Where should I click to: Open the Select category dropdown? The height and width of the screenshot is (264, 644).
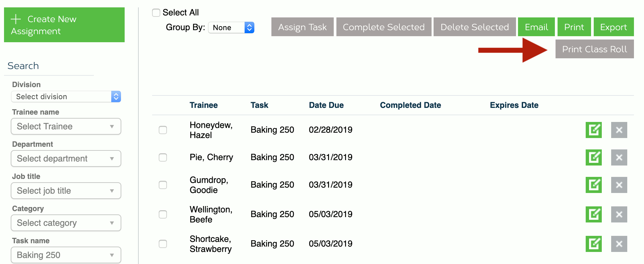pyautogui.click(x=66, y=223)
